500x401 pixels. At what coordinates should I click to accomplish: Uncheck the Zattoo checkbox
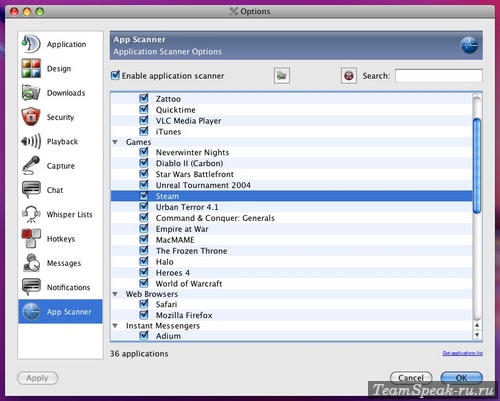144,98
